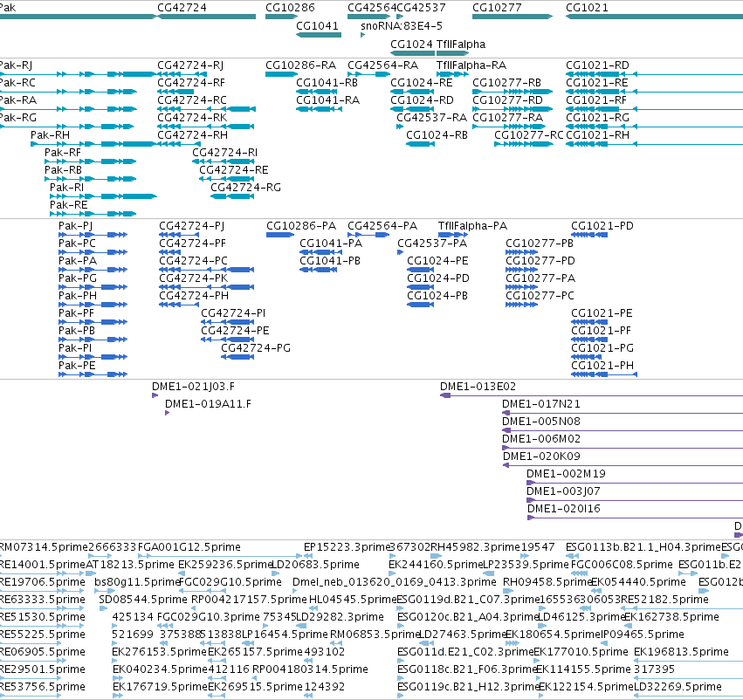Click protein Pak-PG
This screenshot has width=743, height=700.
point(93,287)
